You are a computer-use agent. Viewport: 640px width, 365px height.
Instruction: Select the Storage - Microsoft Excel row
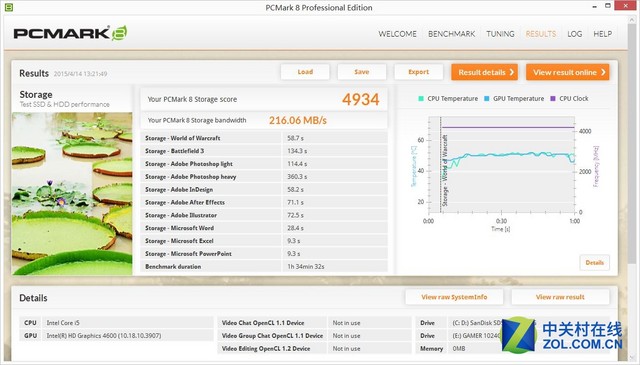point(264,241)
